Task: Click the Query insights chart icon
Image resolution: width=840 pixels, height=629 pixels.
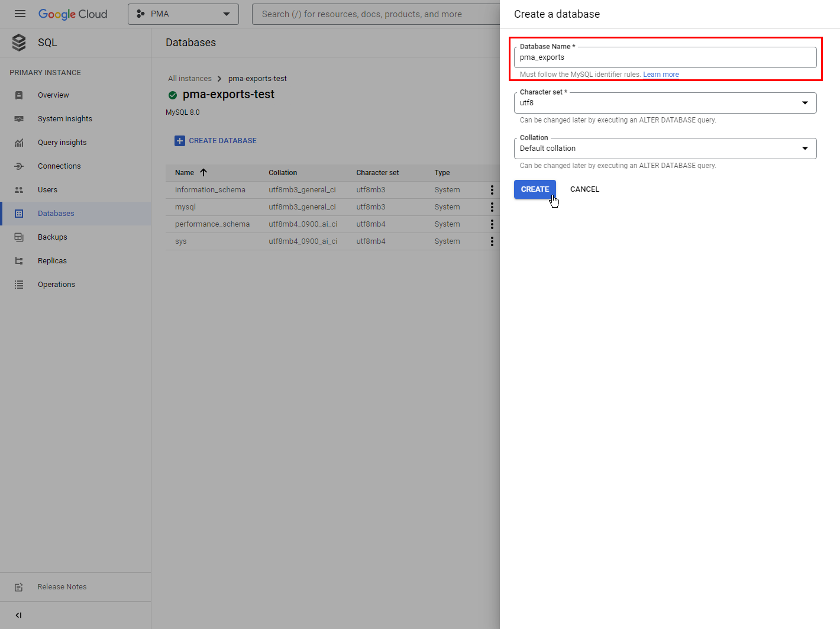Action: coord(19,143)
